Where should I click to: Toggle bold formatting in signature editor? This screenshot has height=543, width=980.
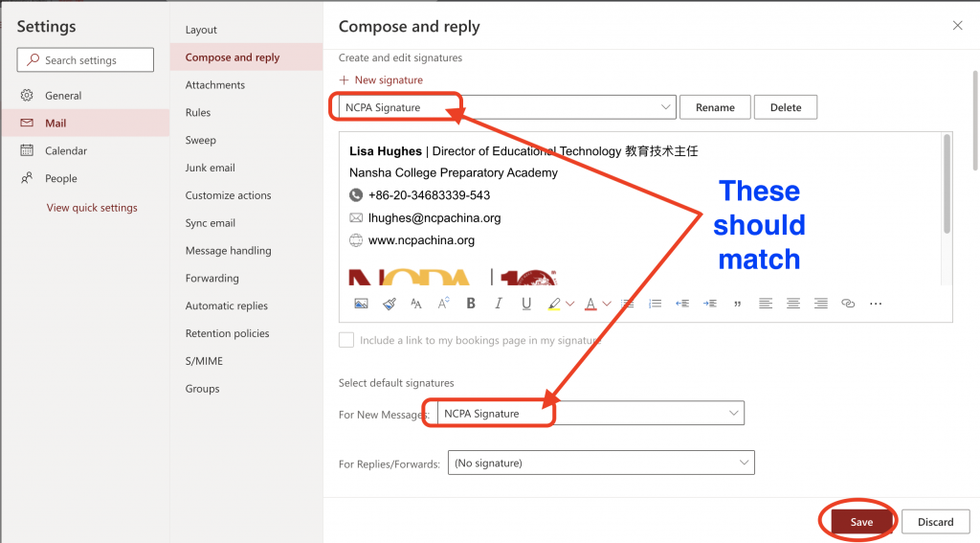coord(471,304)
